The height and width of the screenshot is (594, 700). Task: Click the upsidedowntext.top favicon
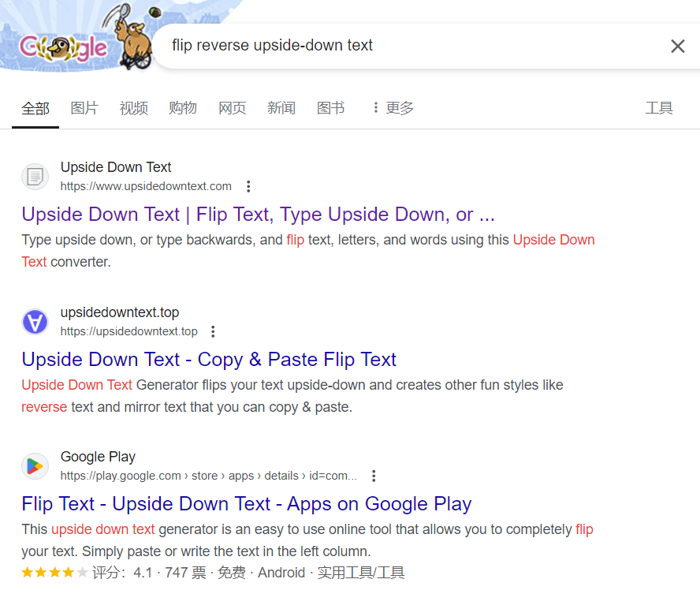35,322
